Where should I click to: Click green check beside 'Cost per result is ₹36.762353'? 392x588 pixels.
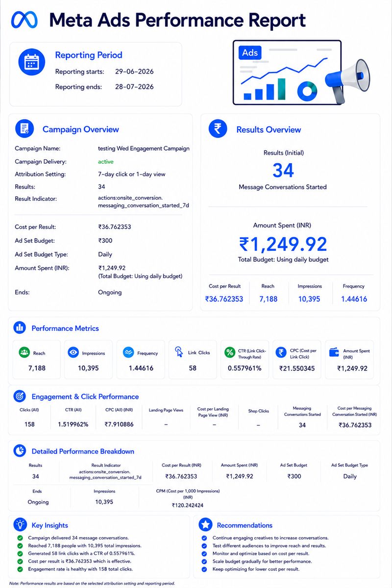pos(20,561)
